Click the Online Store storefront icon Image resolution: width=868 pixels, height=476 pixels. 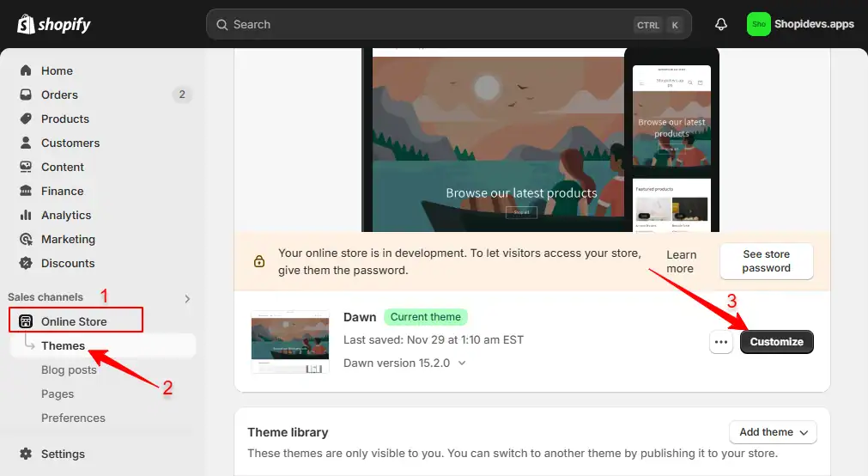pyautogui.click(x=26, y=321)
